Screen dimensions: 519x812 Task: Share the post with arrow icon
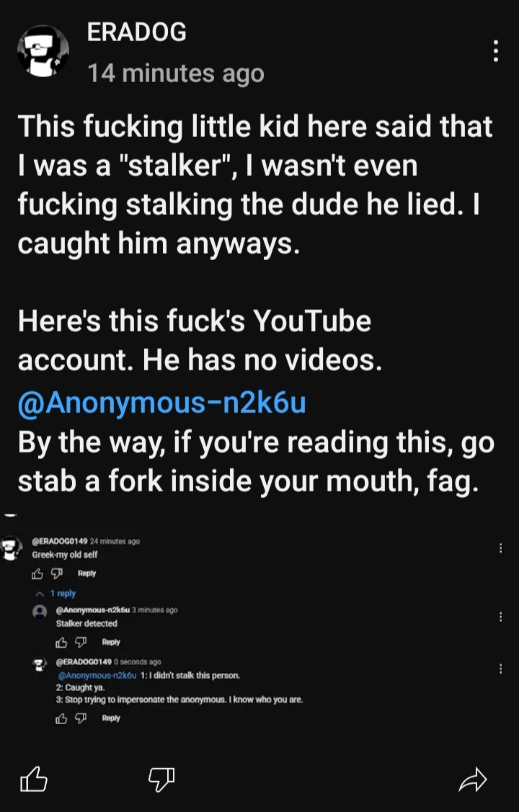pyautogui.click(x=473, y=779)
